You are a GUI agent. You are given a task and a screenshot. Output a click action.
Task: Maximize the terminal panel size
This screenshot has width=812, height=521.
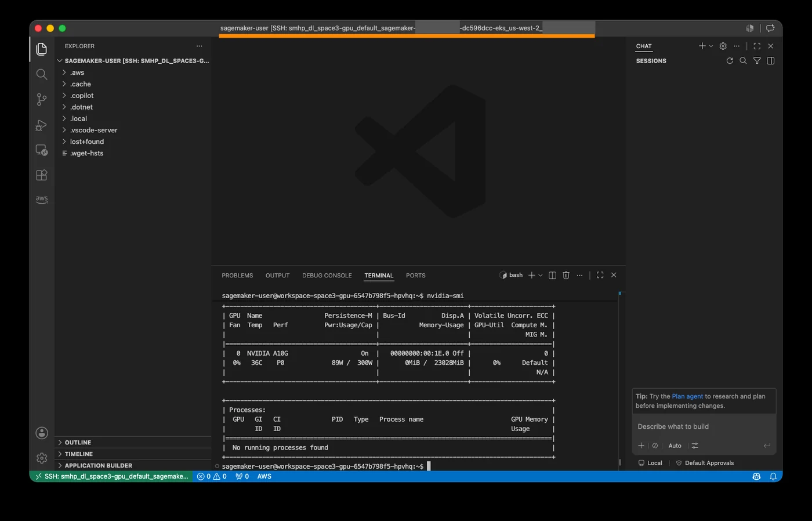[x=600, y=275]
